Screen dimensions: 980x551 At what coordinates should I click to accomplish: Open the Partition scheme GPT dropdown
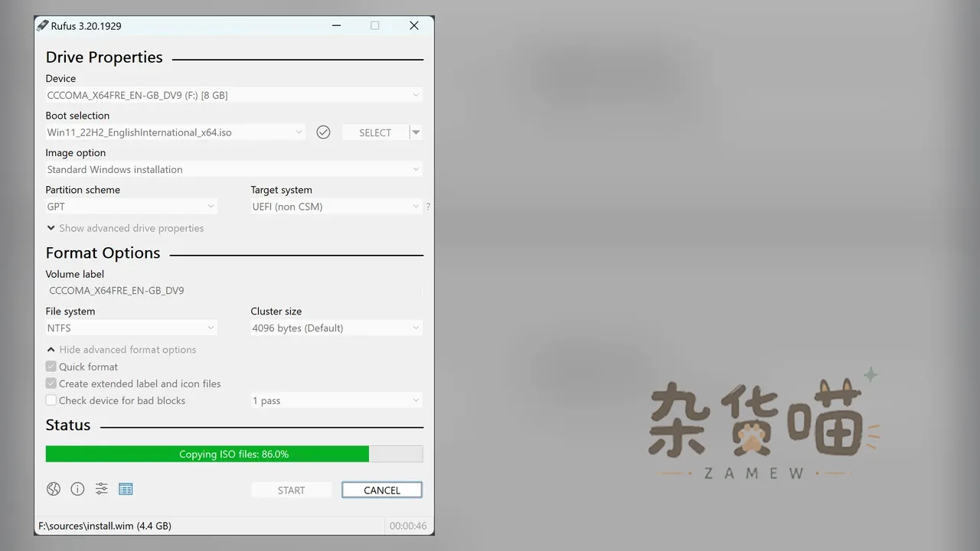pyautogui.click(x=131, y=207)
